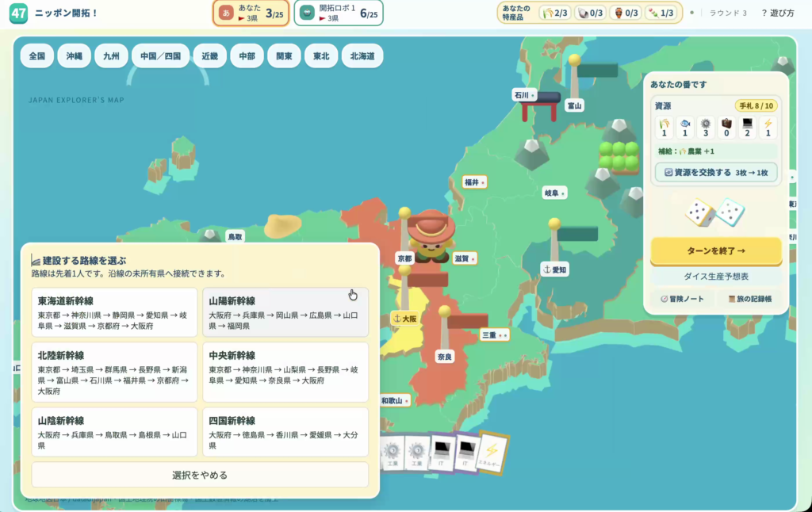Select the 京都 prefecture label
The height and width of the screenshot is (512, 812).
point(404,258)
